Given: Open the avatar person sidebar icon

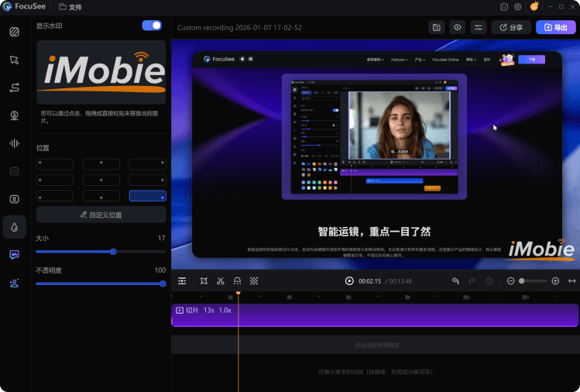Looking at the screenshot, I should point(15,284).
